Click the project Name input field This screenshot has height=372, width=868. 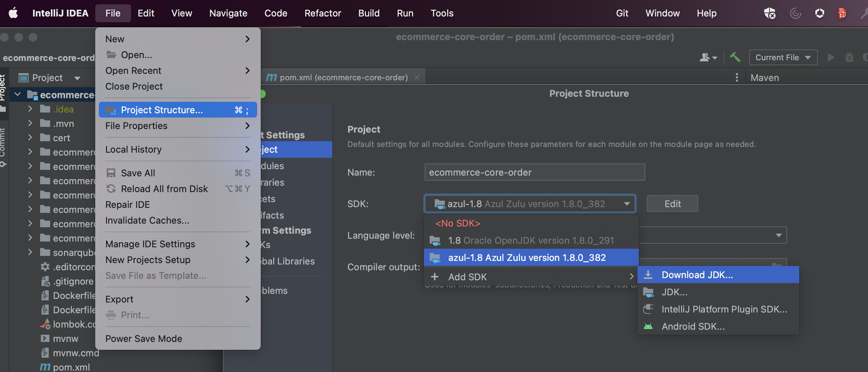coord(534,172)
